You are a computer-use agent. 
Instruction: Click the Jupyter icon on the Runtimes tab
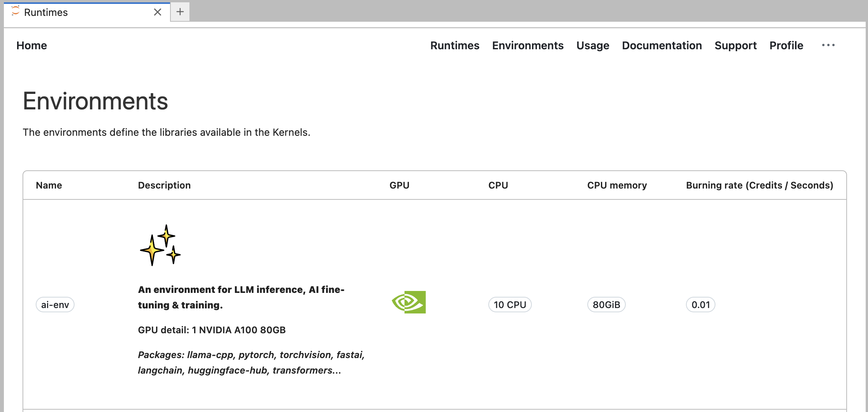tap(15, 11)
